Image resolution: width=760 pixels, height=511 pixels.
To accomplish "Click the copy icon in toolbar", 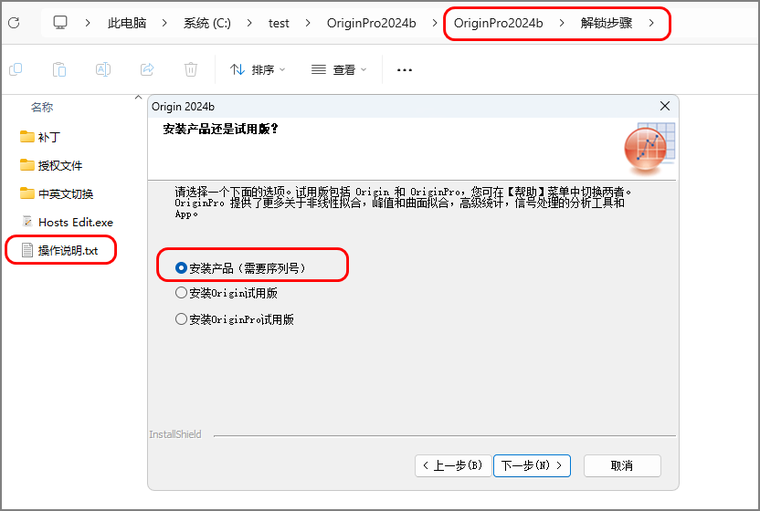I will [x=16, y=70].
